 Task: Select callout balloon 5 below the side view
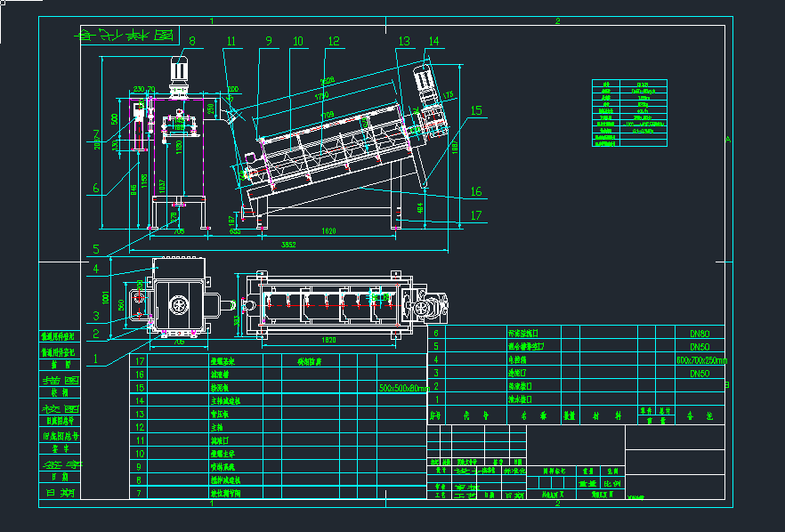[x=96, y=249]
